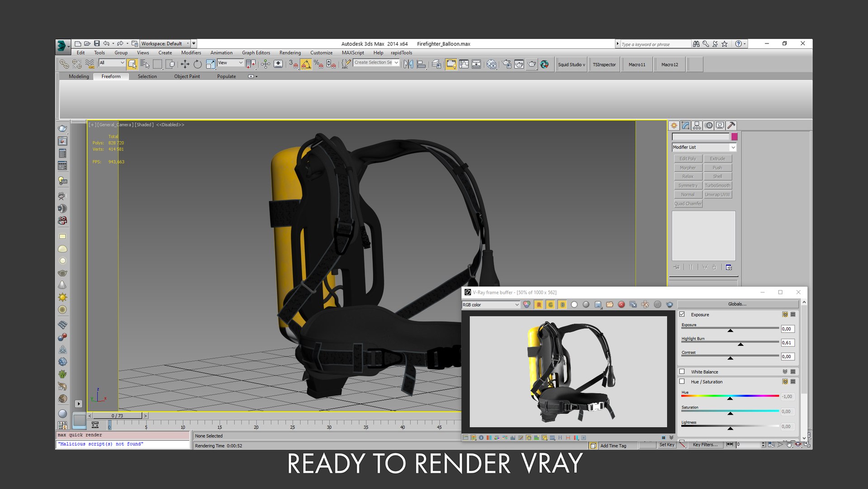The image size is (868, 489).
Task: Choose the Select and Rotate tool
Action: [x=197, y=64]
